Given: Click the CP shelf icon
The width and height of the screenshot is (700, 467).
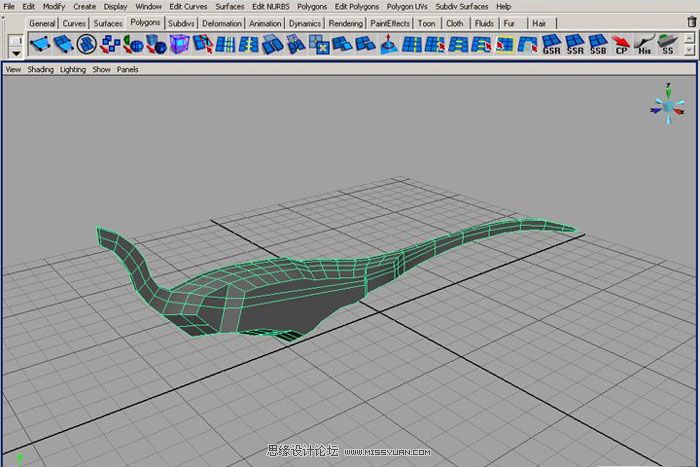Looking at the screenshot, I should click(621, 44).
